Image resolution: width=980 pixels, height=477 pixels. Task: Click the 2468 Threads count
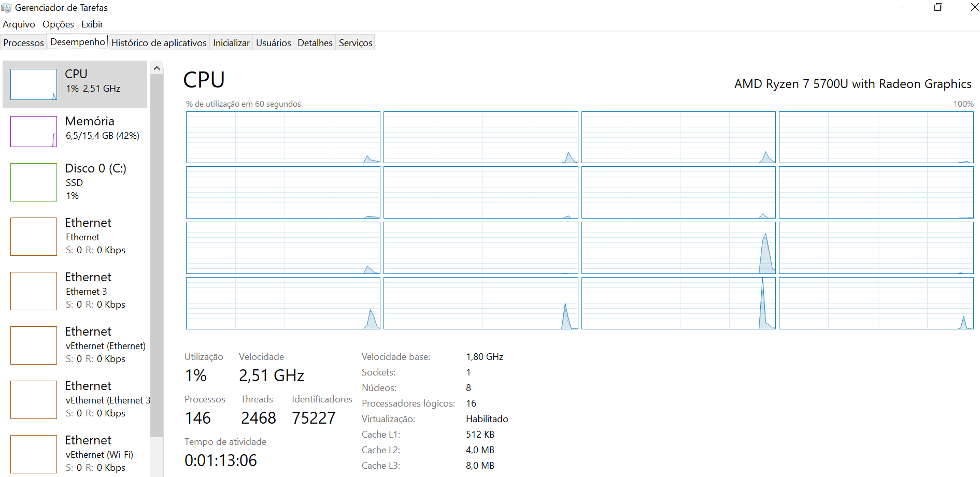(259, 418)
